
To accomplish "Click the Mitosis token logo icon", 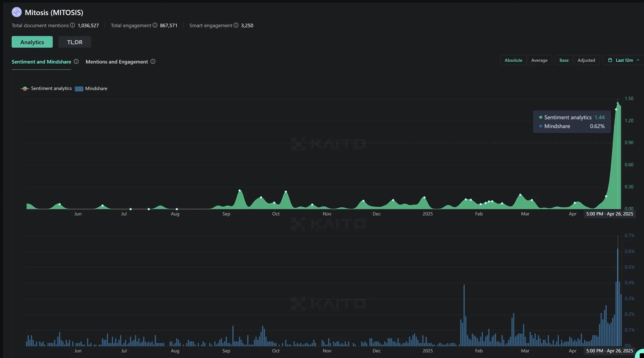I will click(17, 12).
